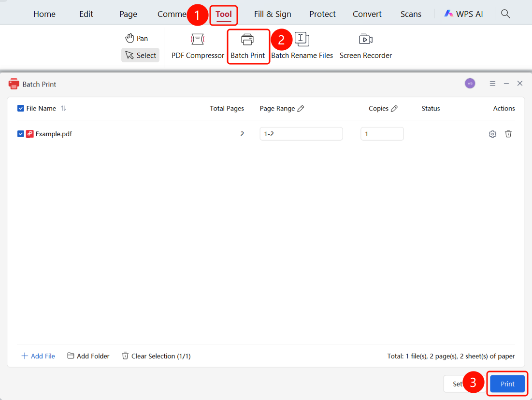Open the Batch Rename Files tool
This screenshot has width=532, height=400.
click(302, 46)
